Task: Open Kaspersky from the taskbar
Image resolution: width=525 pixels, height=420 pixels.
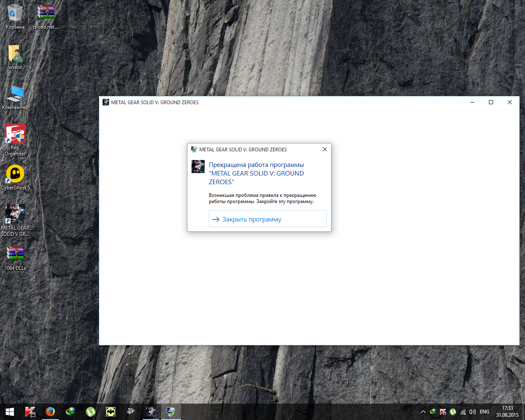Action: coord(30,412)
